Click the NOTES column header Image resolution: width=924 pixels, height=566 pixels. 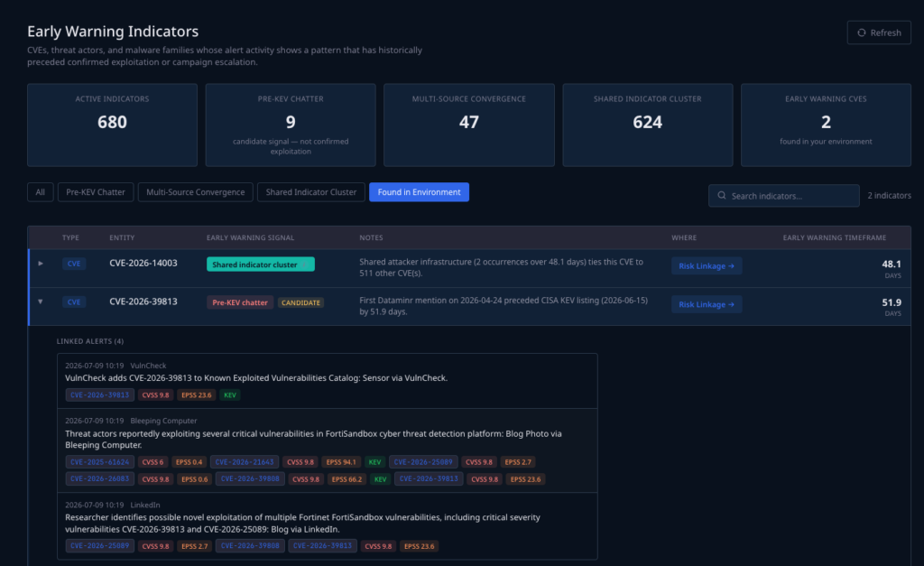pyautogui.click(x=371, y=237)
